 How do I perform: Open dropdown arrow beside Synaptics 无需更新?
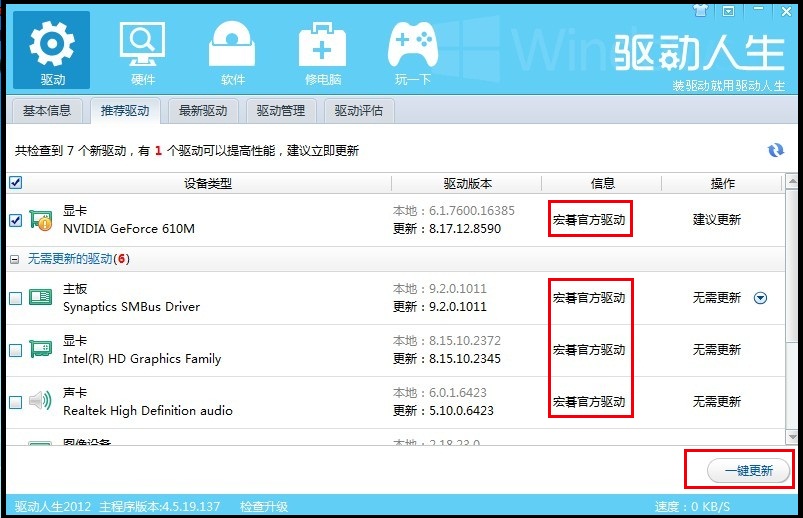[x=760, y=298]
